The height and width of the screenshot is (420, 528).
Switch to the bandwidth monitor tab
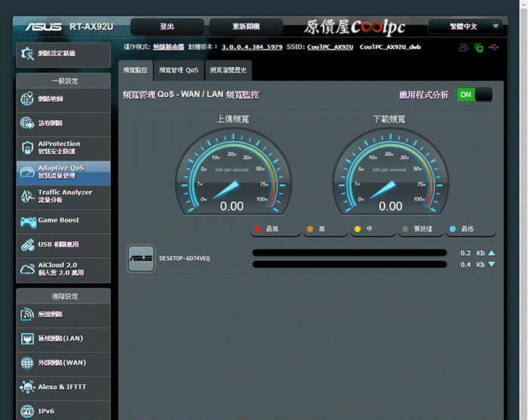pyautogui.click(x=135, y=70)
